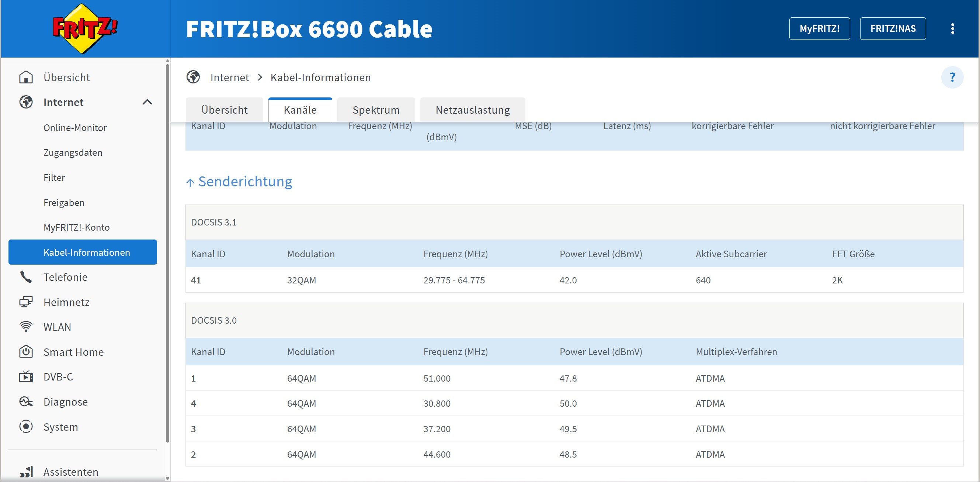Open Übersicht in the sidebar
The image size is (980, 482).
pos(67,77)
